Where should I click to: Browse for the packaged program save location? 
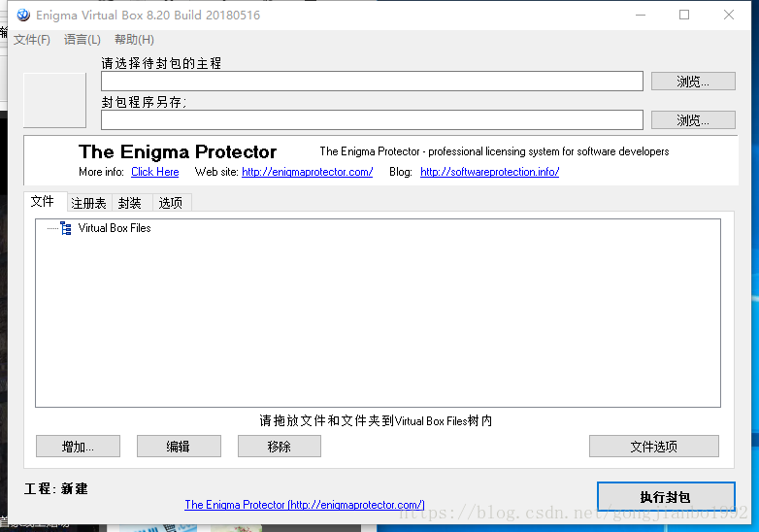[x=693, y=120]
